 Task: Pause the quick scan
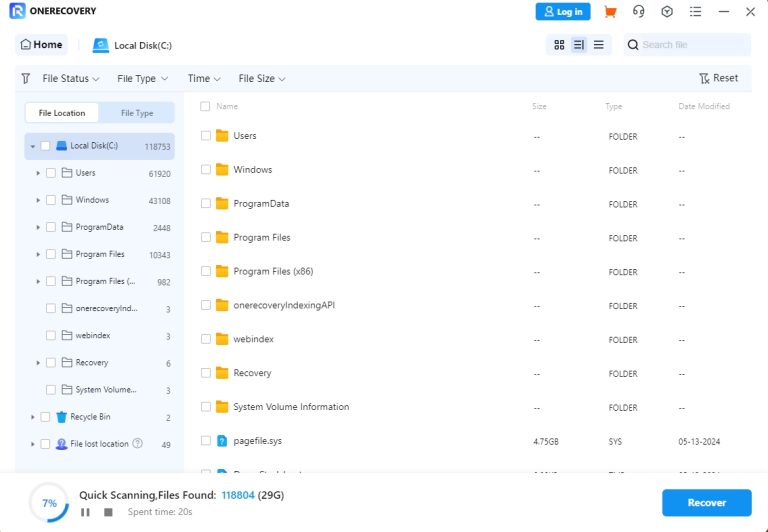tap(85, 512)
